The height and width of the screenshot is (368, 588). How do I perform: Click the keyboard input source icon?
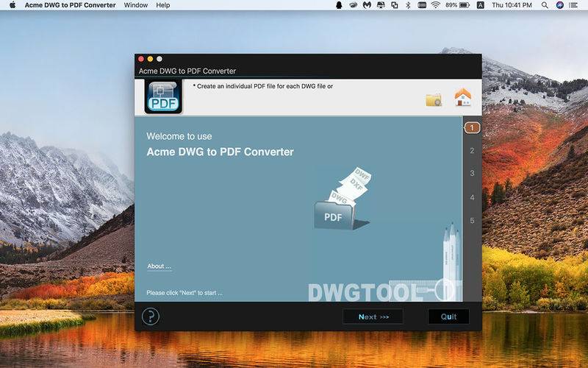pyautogui.click(x=481, y=5)
